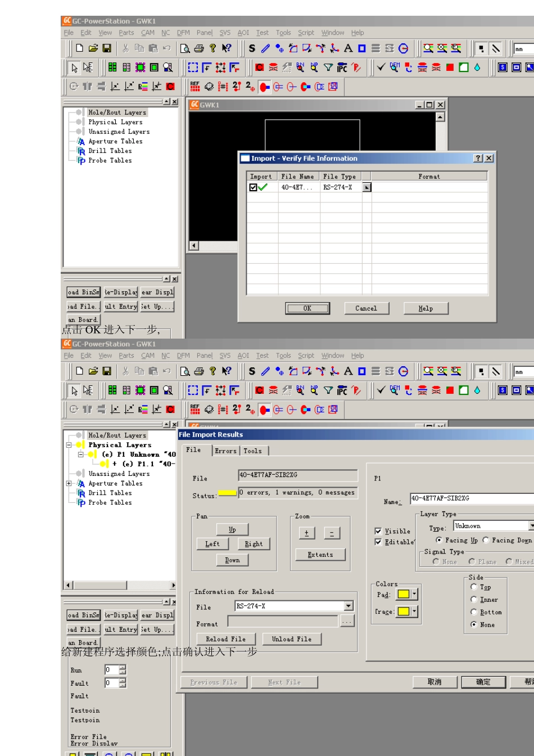Screen dimensions: 534x756
Task: Open the RS-274-X reload file dropdown
Action: [349, 606]
